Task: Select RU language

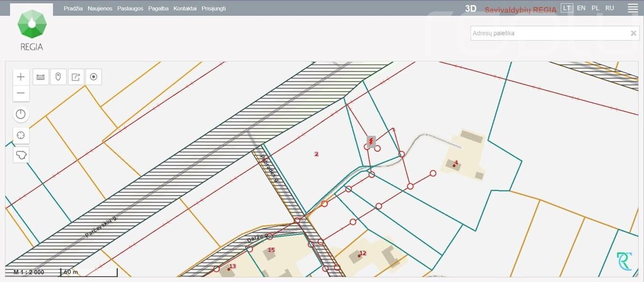Action: [610, 8]
